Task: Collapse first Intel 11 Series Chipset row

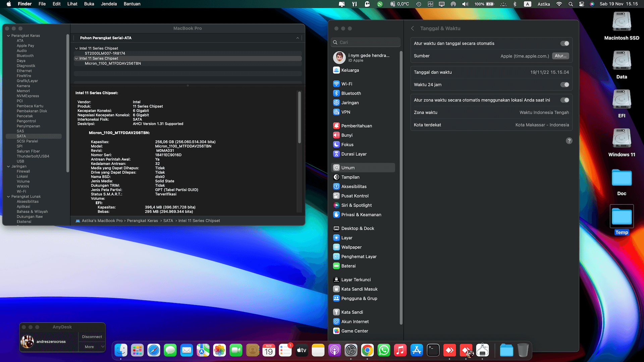Action: coord(76,48)
